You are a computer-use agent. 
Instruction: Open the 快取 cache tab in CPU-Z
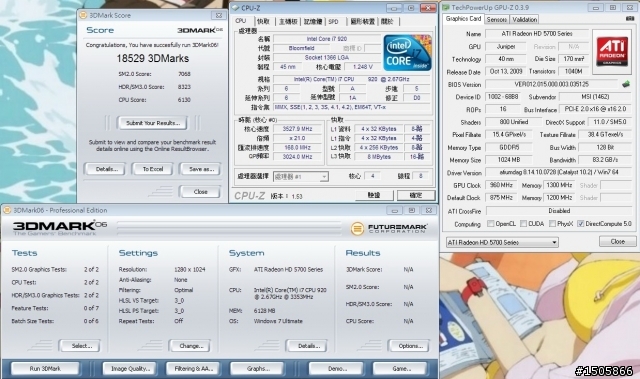(x=263, y=22)
